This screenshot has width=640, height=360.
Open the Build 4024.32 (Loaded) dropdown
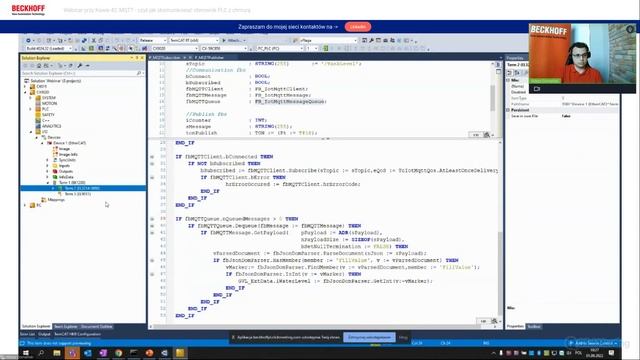pos(49,49)
